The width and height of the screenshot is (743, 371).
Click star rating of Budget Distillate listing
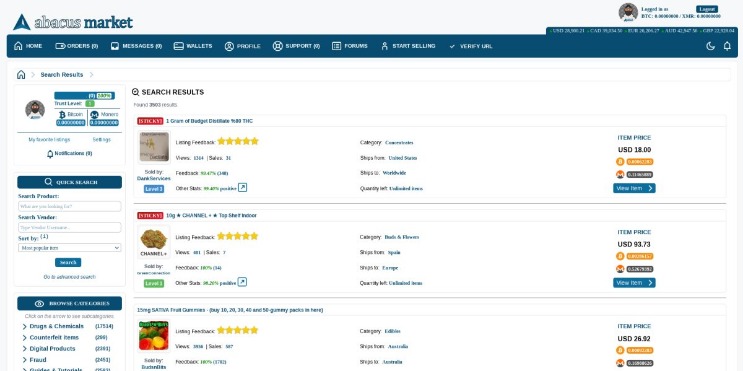[238, 141]
